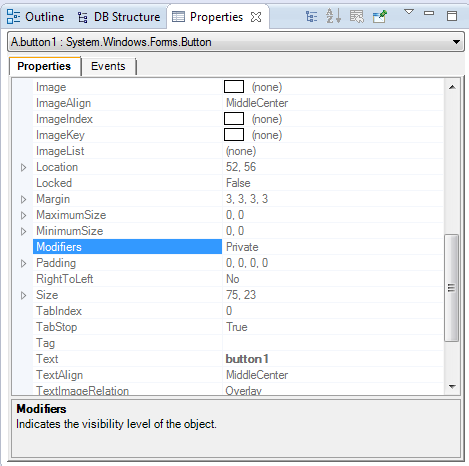Click the Show Categories toolbar icon
The width and height of the screenshot is (469, 466).
click(311, 16)
